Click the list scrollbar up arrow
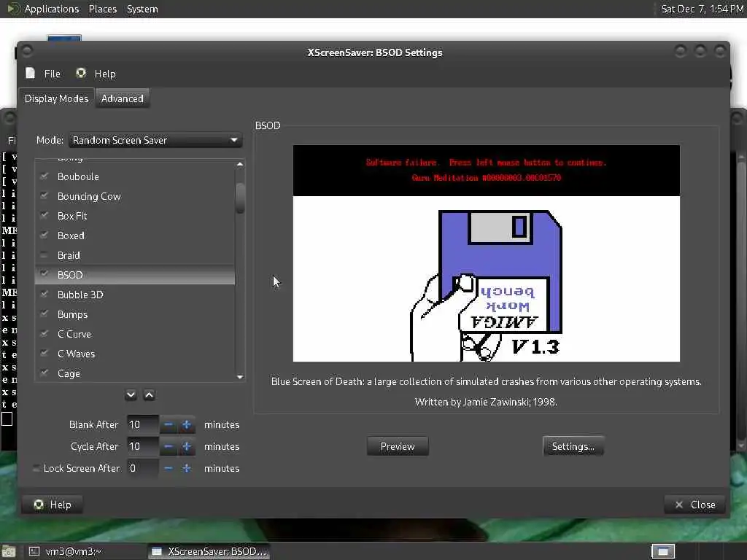This screenshot has height=560, width=747. 240,164
